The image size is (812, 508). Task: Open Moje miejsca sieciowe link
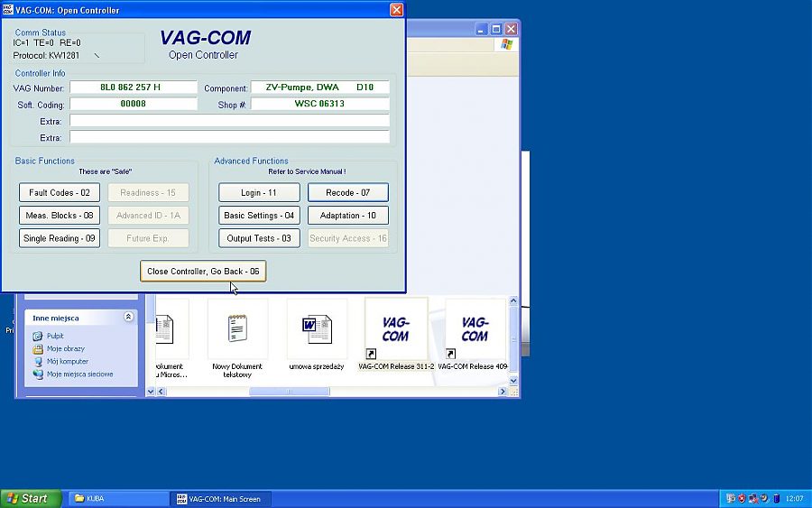pyautogui.click(x=79, y=374)
